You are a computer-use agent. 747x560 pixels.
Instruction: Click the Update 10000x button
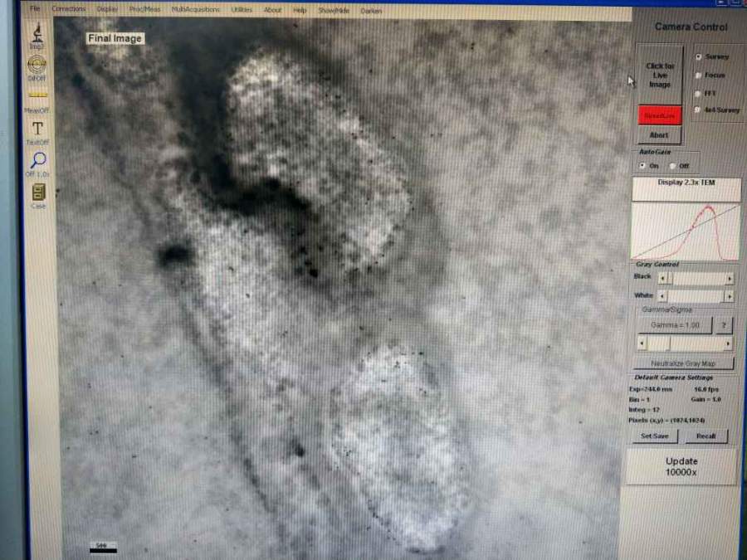pyautogui.click(x=681, y=466)
